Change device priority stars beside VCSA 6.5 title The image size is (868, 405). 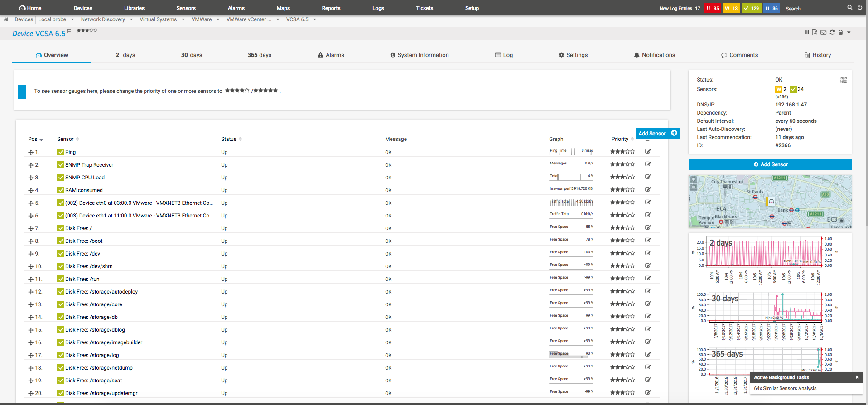pos(87,30)
